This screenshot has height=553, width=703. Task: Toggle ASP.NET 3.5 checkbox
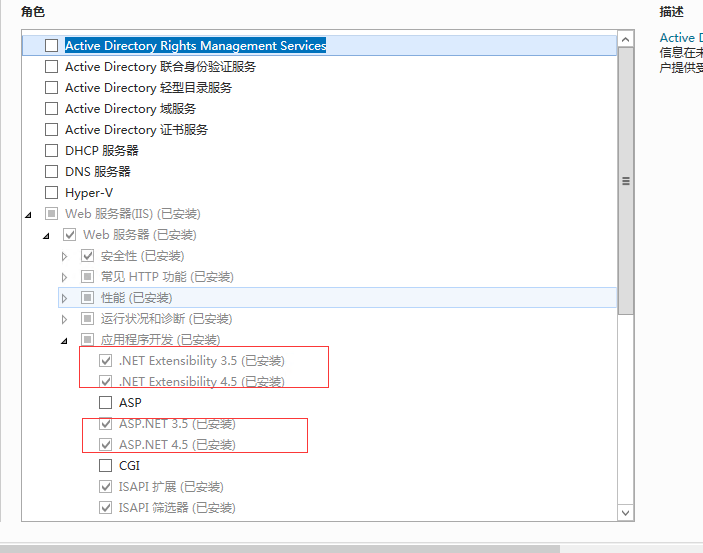click(105, 423)
